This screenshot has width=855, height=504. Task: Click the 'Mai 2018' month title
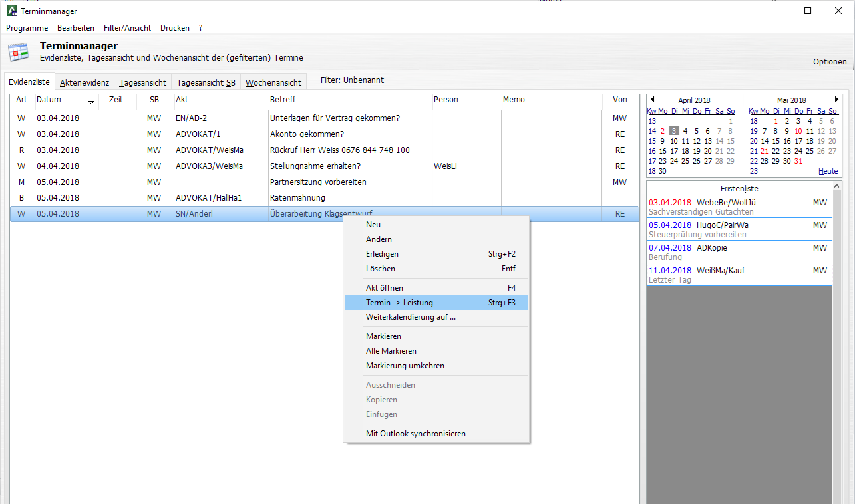point(792,101)
